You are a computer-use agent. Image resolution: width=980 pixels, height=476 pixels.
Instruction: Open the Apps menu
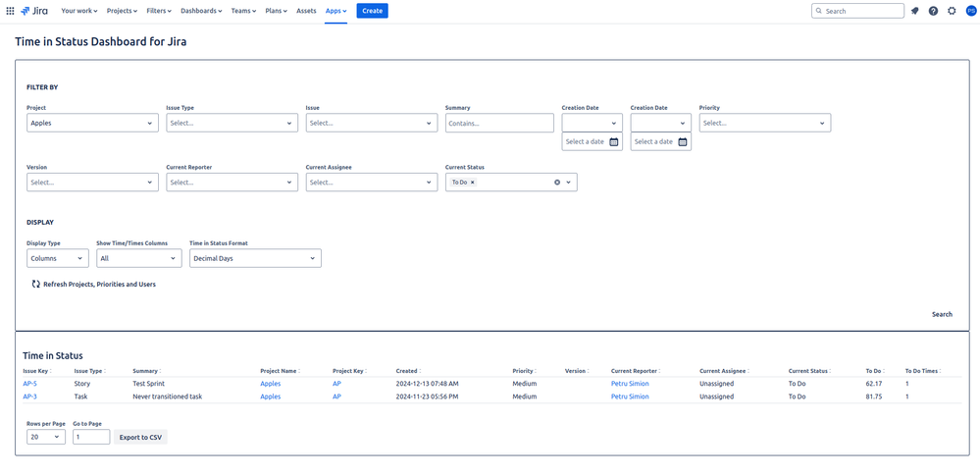click(x=335, y=11)
